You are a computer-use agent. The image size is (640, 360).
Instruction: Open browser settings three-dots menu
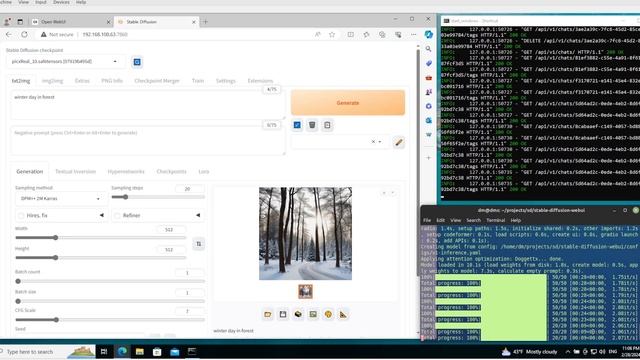point(413,35)
